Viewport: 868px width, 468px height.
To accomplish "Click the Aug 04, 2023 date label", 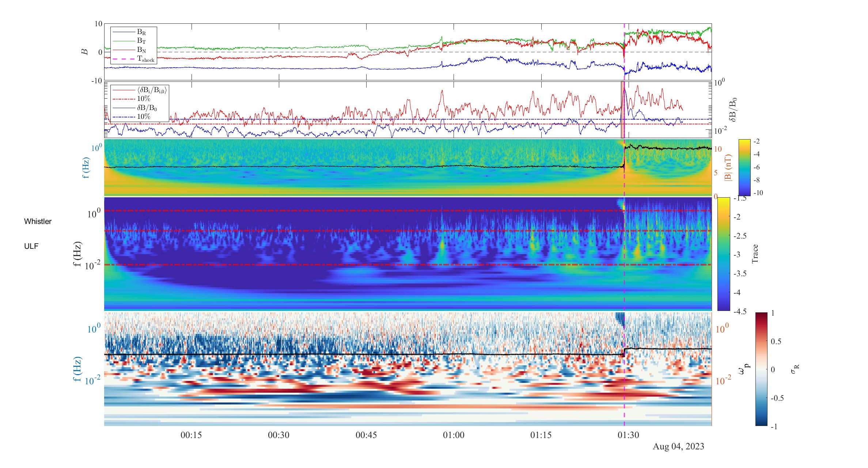I will coord(678,446).
